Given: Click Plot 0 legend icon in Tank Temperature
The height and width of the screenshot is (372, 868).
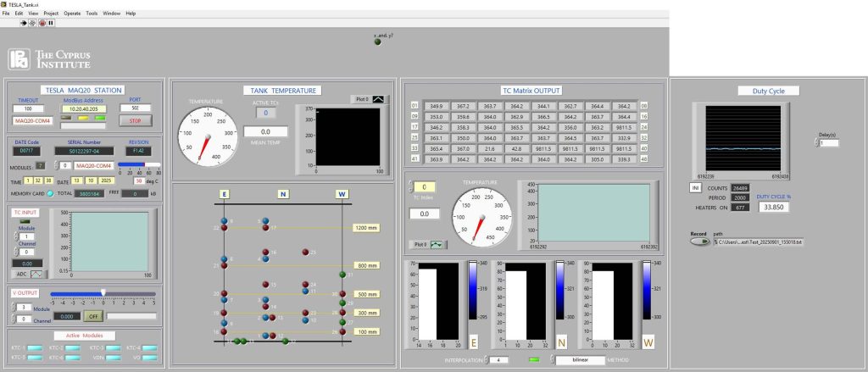Looking at the screenshot, I should point(378,99).
